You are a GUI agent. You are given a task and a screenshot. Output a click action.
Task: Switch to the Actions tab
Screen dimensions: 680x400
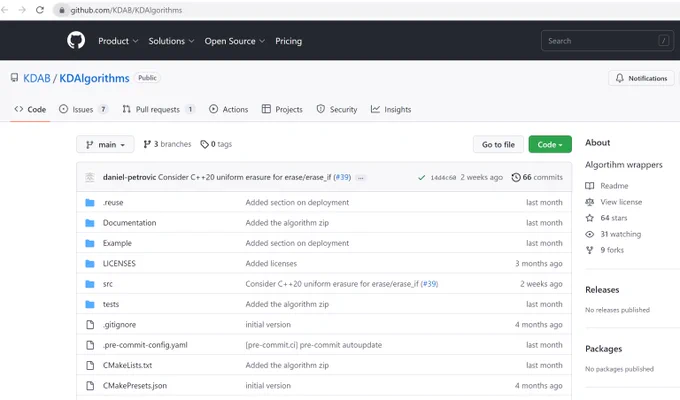coord(229,109)
